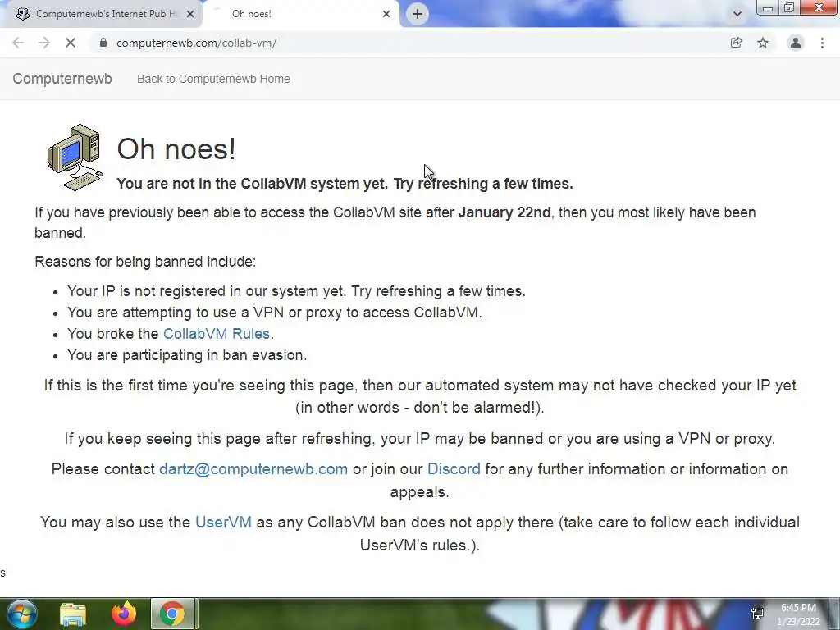Open Windows Explorer from taskbar
Screen dimensions: 840x630
click(73, 614)
